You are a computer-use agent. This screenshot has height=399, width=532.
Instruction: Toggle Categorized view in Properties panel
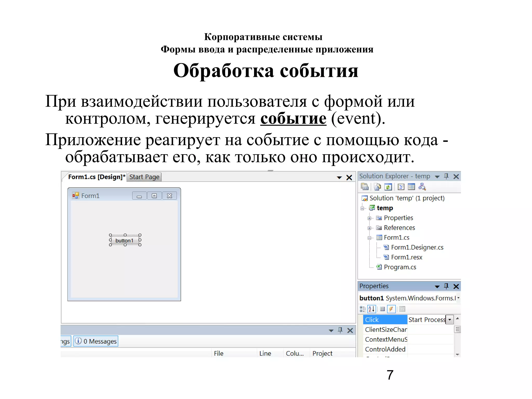point(363,309)
